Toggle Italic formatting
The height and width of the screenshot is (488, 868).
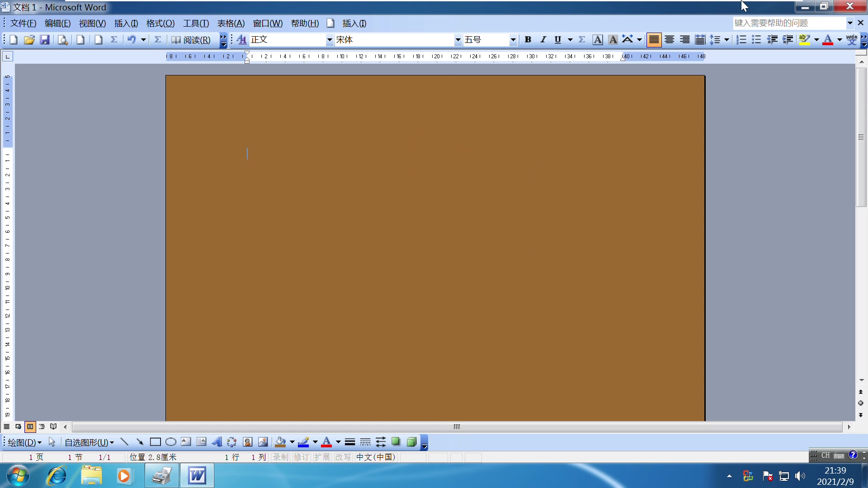(543, 40)
